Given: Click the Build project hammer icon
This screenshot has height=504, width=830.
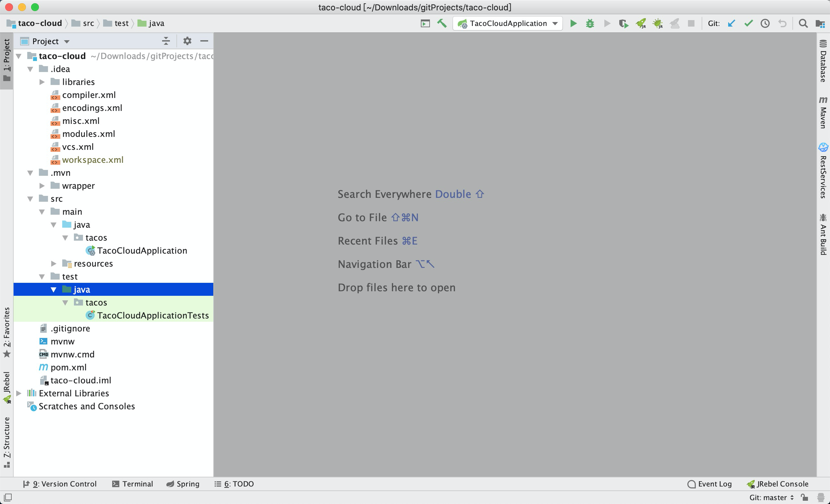Looking at the screenshot, I should coord(442,23).
